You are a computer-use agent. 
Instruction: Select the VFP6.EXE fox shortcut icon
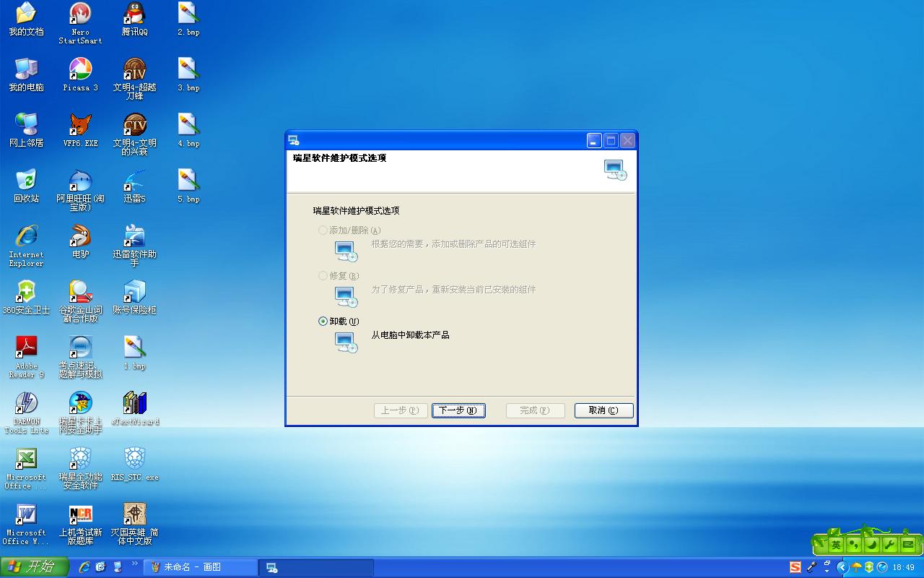click(x=80, y=131)
